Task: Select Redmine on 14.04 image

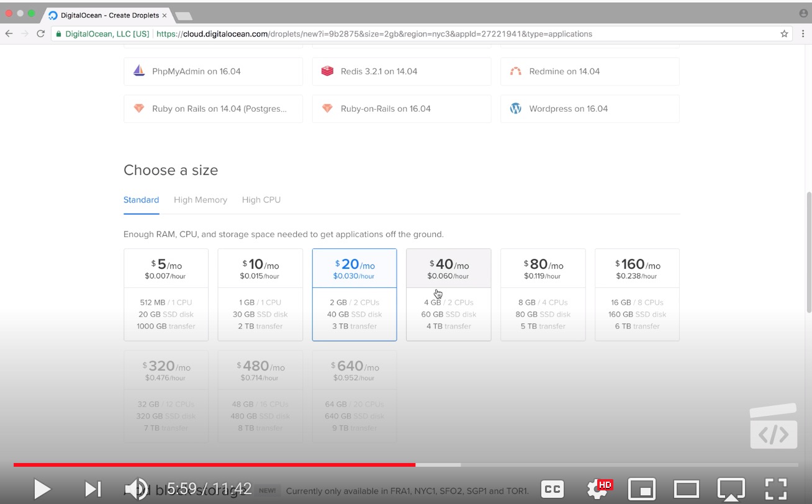Action: [590, 71]
